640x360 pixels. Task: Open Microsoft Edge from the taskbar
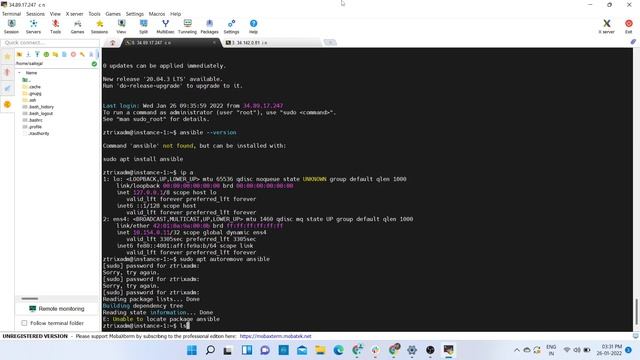(338, 350)
